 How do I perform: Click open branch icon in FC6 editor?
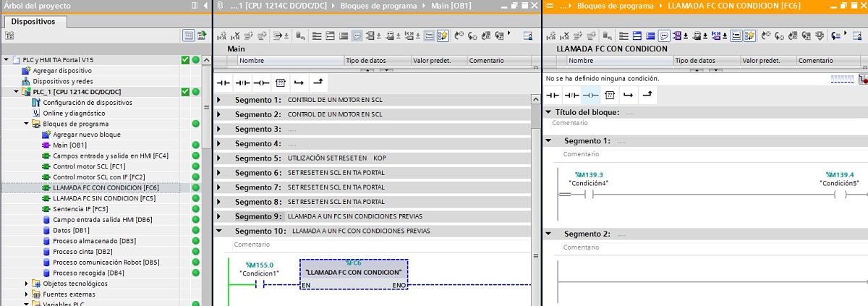point(629,95)
